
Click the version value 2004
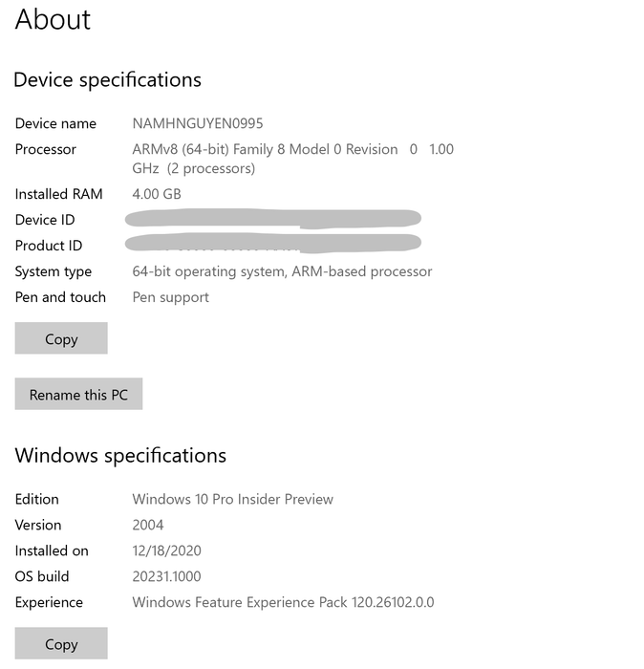[148, 526]
